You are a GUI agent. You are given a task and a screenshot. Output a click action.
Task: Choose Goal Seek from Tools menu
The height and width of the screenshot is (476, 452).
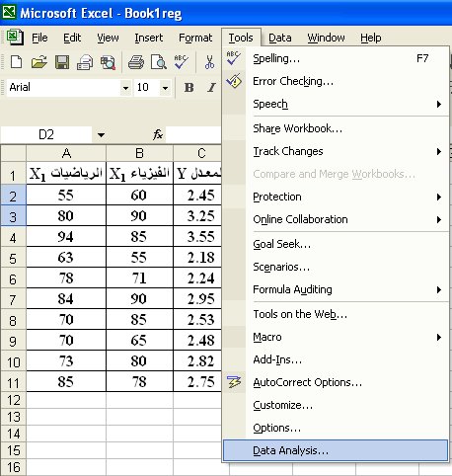click(x=336, y=244)
